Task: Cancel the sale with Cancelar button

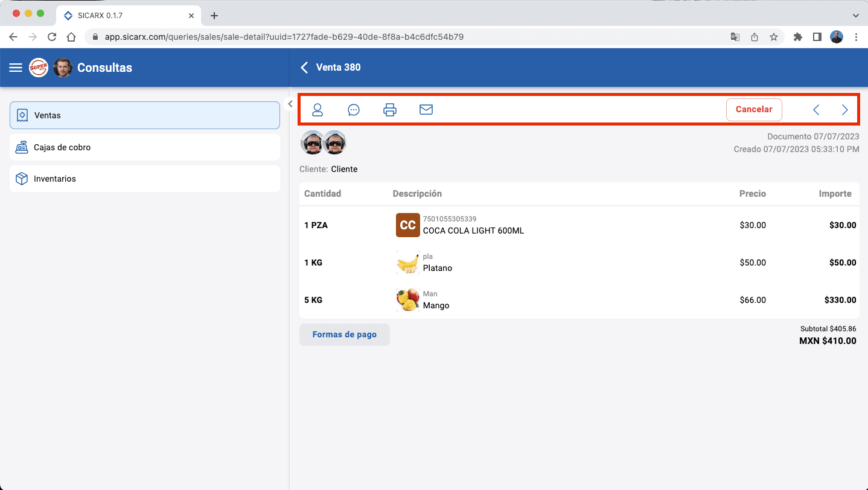Action: click(754, 110)
